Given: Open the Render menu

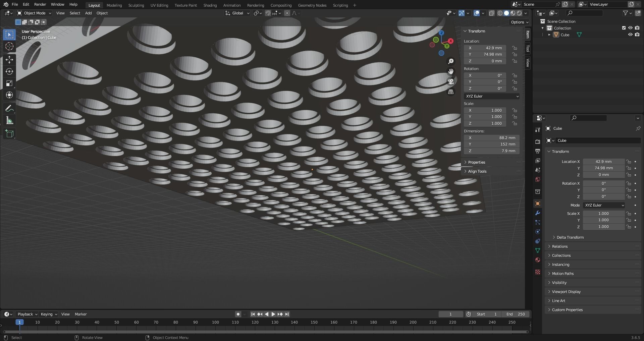Looking at the screenshot, I should [x=40, y=4].
